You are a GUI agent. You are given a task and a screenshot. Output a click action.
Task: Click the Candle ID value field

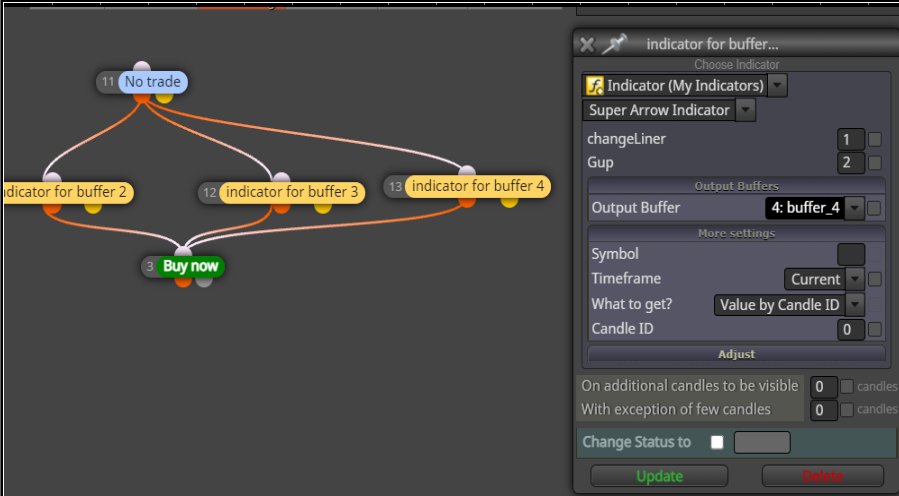click(x=851, y=330)
